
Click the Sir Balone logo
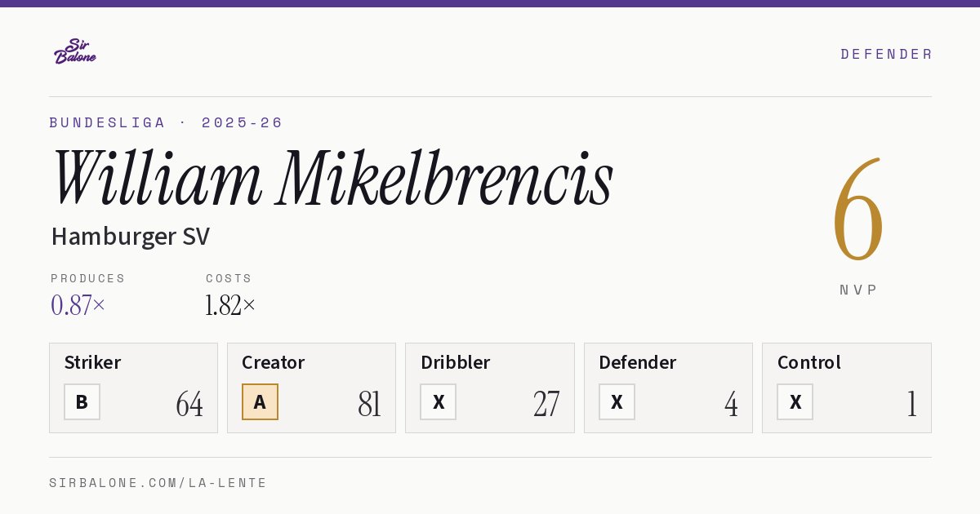(75, 51)
